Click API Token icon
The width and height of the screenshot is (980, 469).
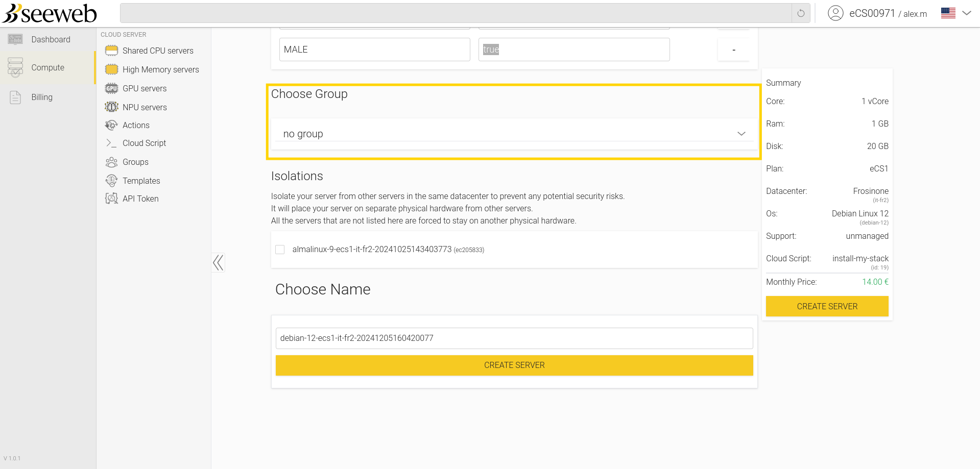[111, 199]
